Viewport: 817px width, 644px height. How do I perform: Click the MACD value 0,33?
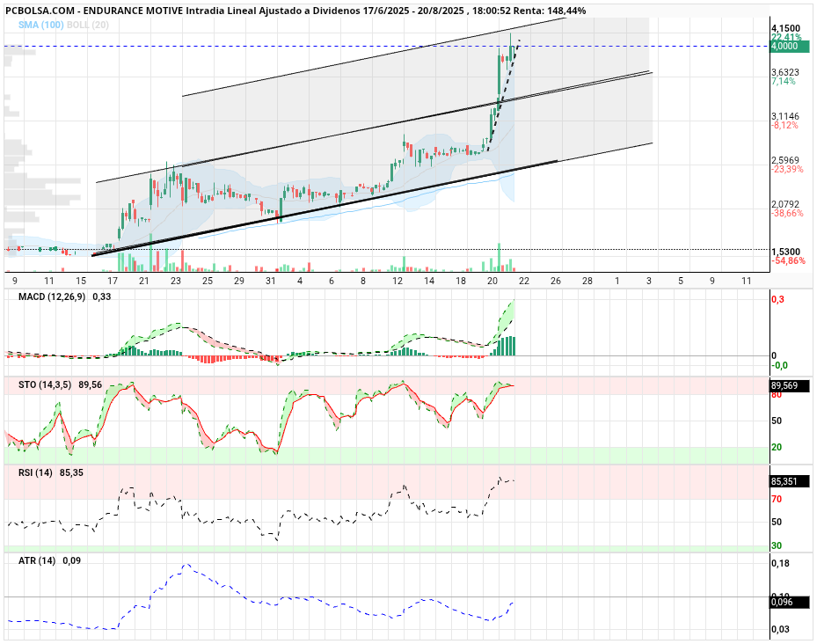pos(102,296)
